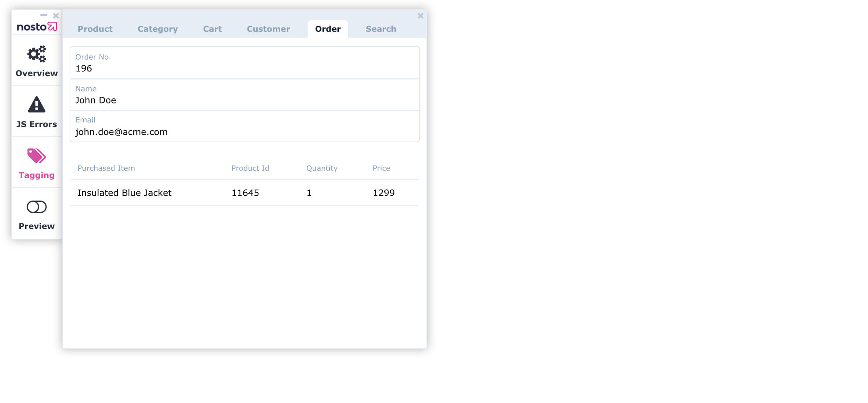The image size is (868, 403).
Task: Show the Search tab
Action: click(x=381, y=29)
